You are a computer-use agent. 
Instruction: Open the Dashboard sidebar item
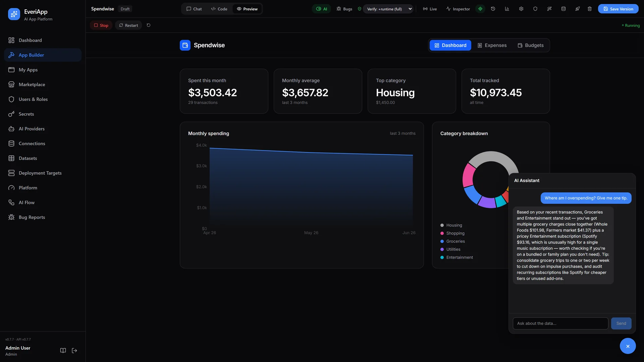point(43,40)
